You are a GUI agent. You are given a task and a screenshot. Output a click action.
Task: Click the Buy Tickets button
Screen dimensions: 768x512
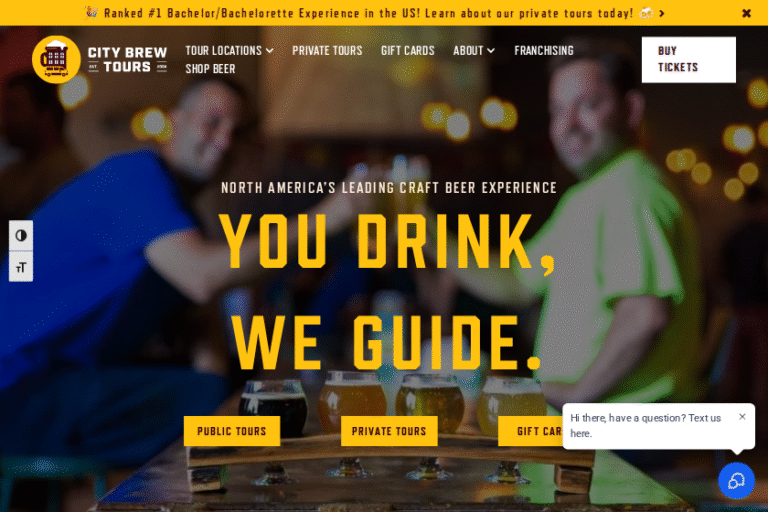tap(689, 59)
